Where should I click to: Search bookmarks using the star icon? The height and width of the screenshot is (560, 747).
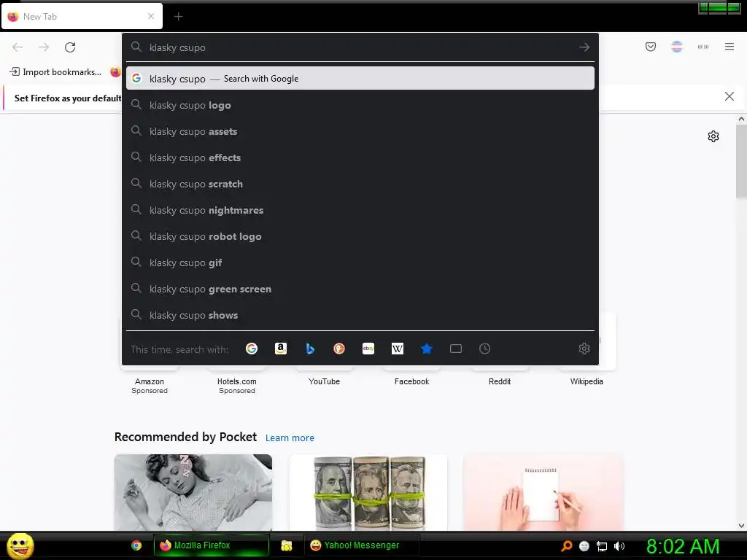tap(426, 349)
